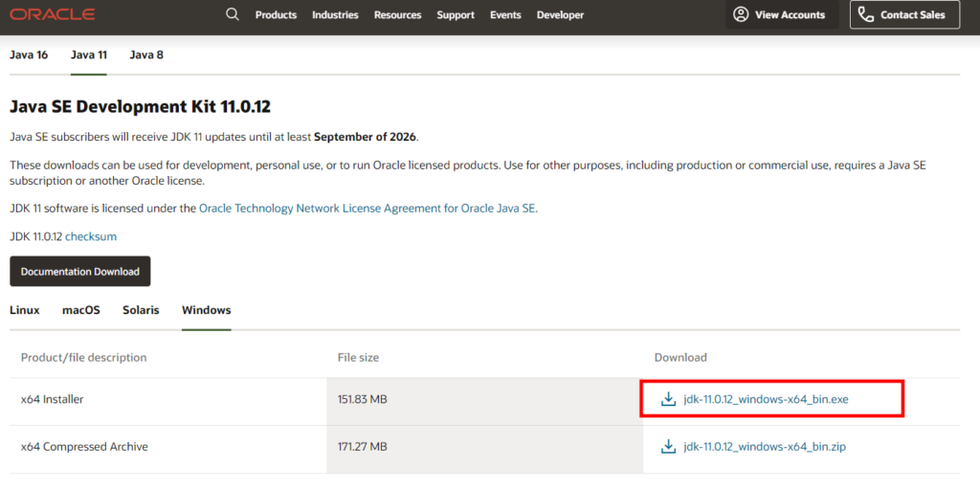Viewport: 980px width, 488px height.
Task: Select the Solaris platform tab
Action: coord(141,310)
